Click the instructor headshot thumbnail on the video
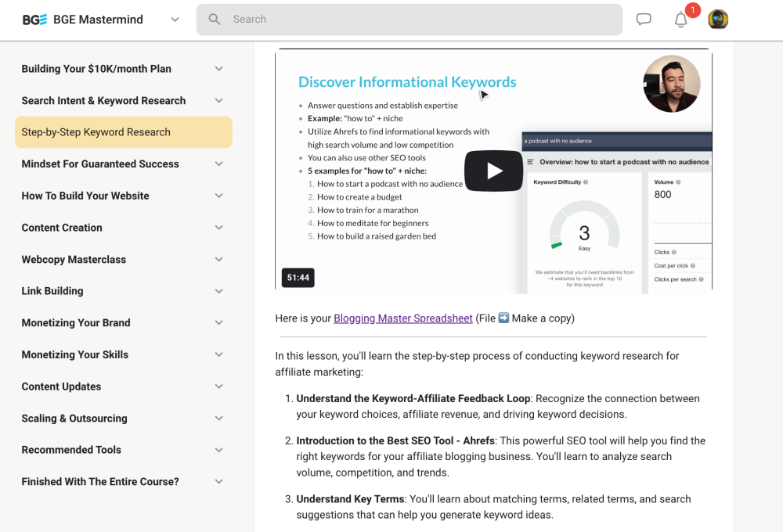Screen dimensions: 783x532 [x=672, y=84]
